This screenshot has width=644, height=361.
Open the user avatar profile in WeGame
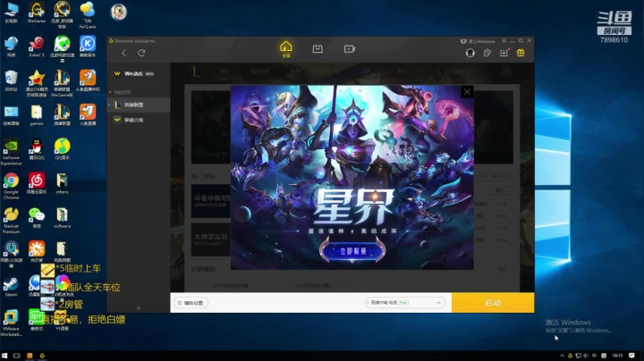470,53
